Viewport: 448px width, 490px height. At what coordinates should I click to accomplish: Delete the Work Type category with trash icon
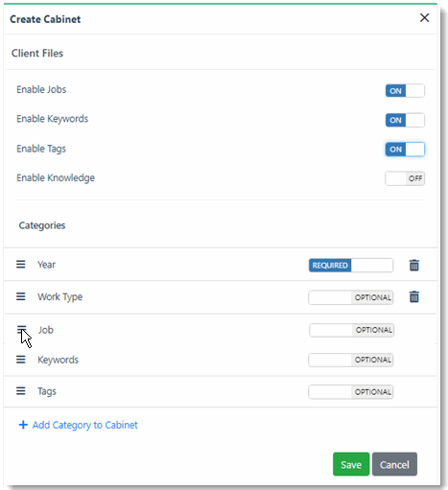(x=414, y=296)
